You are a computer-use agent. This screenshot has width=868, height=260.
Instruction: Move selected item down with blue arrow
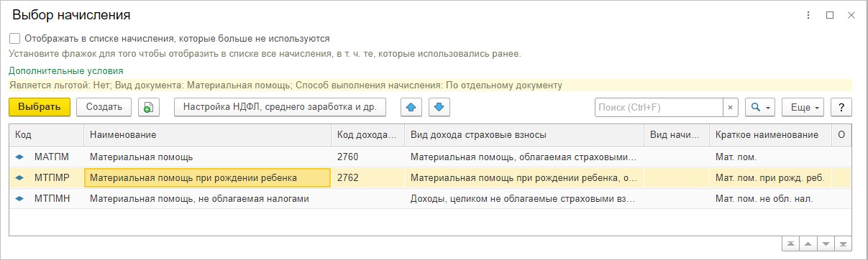(439, 107)
